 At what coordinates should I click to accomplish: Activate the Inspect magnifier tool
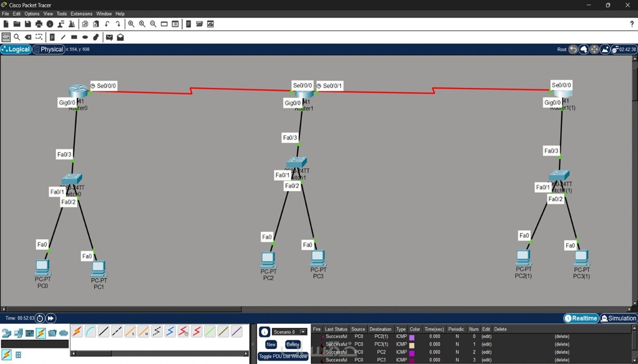(x=17, y=37)
